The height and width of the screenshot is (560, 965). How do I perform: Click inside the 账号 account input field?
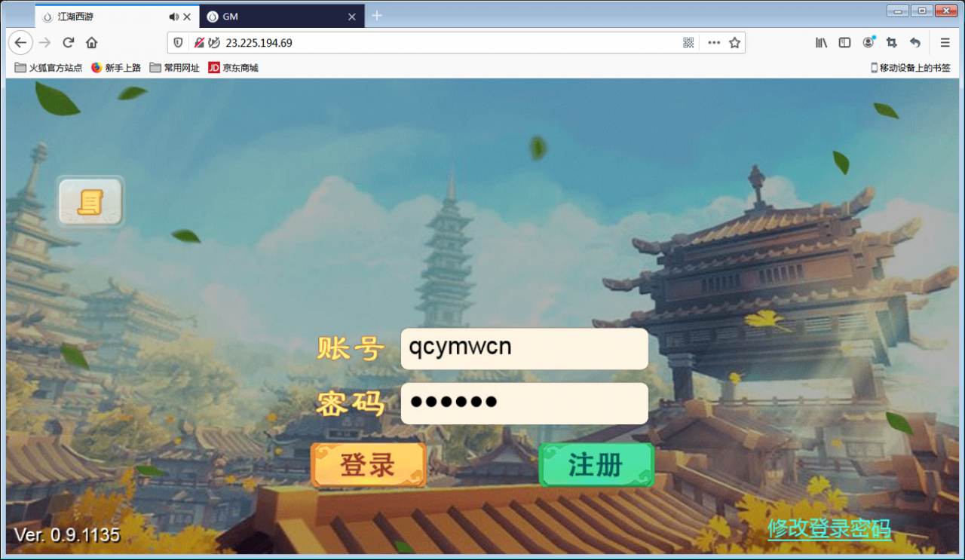tap(524, 348)
